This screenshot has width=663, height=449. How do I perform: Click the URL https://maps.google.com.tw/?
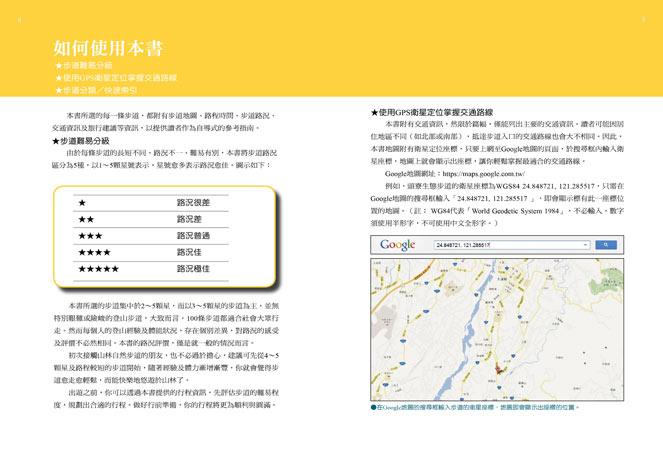(x=484, y=174)
